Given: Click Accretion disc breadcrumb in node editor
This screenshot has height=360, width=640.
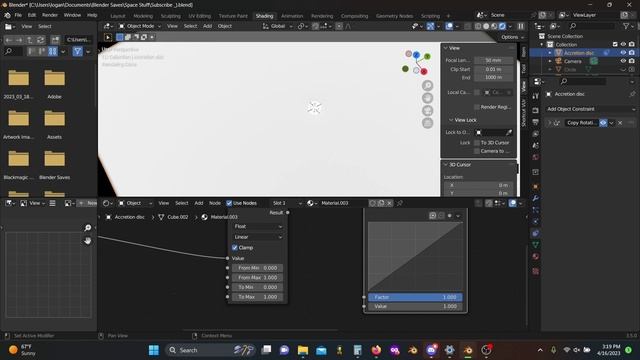Looking at the screenshot, I should pos(129,217).
